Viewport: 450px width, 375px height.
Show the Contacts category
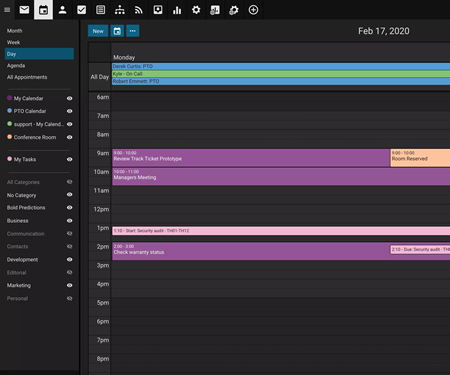pos(69,247)
